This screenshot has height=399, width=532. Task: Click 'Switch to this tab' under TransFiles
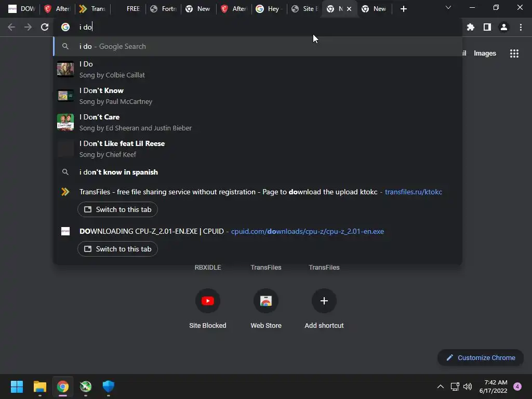(x=117, y=210)
